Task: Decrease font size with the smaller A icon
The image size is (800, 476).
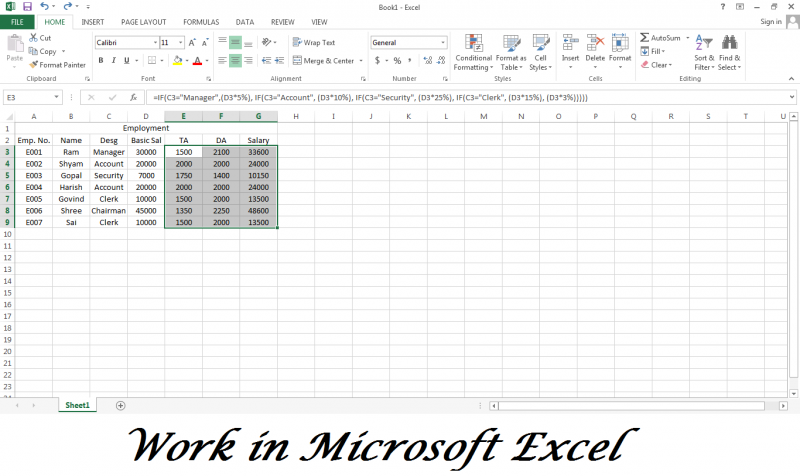Action: coord(205,43)
